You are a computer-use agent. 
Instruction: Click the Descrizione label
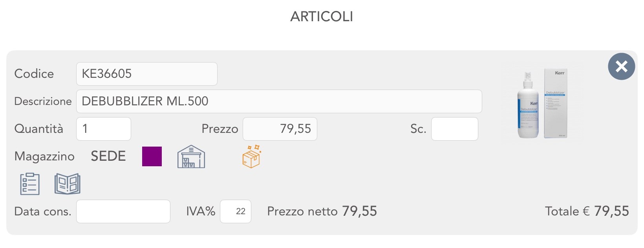click(x=43, y=101)
